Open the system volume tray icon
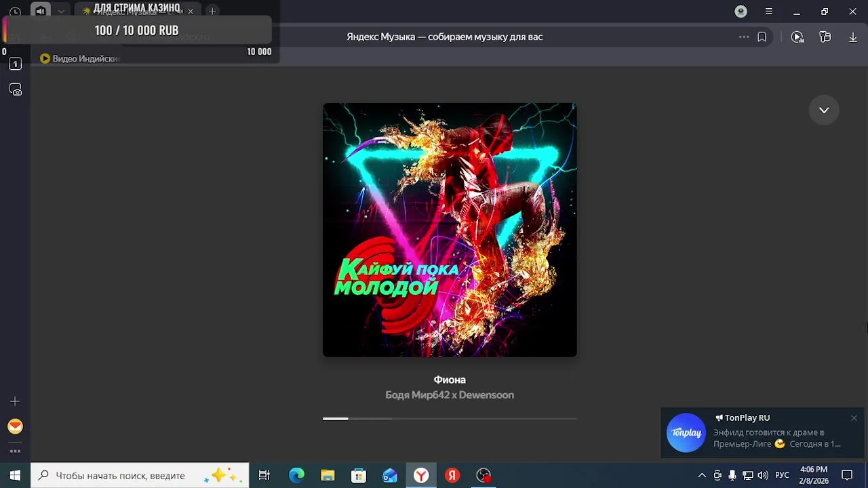Viewport: 868px width, 488px height. pyautogui.click(x=763, y=475)
